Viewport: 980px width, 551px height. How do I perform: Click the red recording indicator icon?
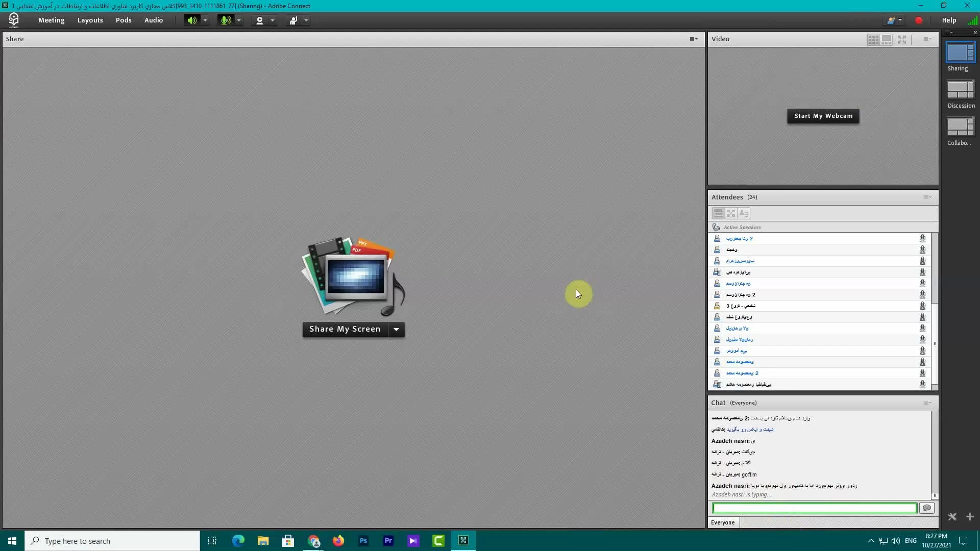(x=919, y=20)
